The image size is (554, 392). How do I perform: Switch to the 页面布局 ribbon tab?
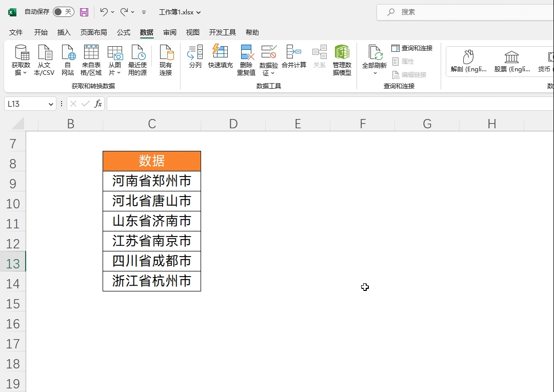(x=94, y=32)
